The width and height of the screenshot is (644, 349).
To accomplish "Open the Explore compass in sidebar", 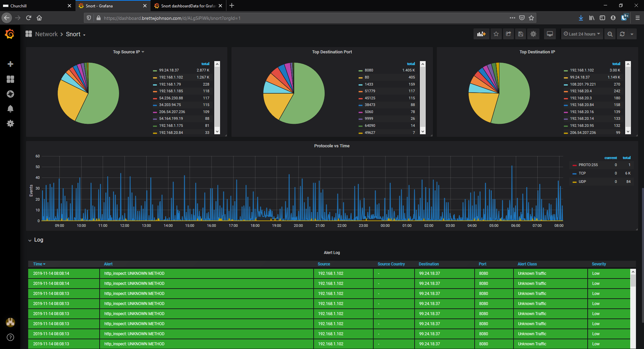I will click(x=10, y=94).
